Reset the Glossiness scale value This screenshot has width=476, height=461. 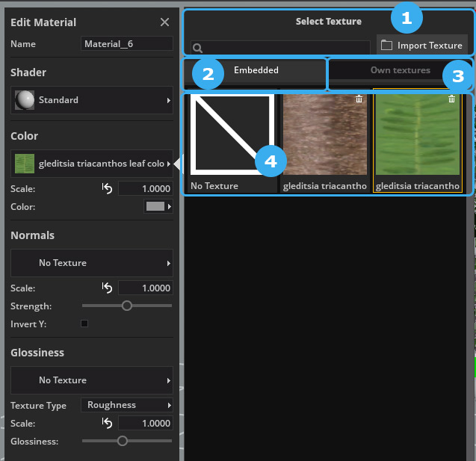tap(107, 423)
